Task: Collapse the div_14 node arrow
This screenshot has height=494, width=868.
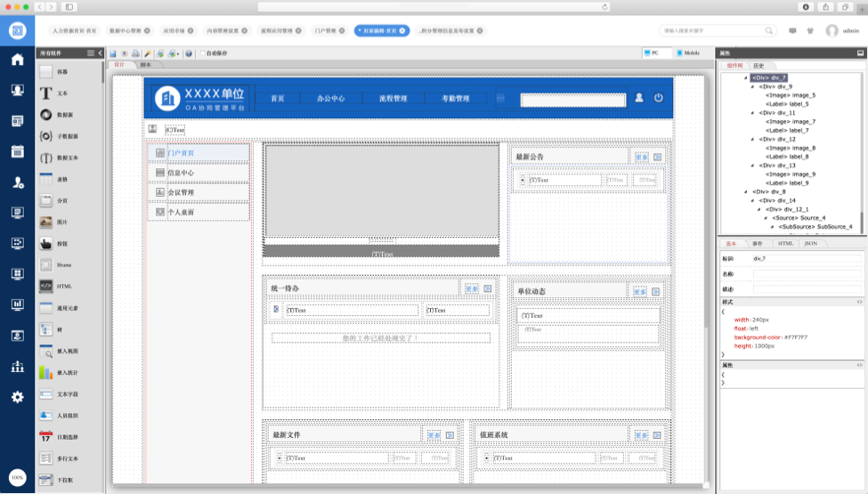Action: pos(753,200)
